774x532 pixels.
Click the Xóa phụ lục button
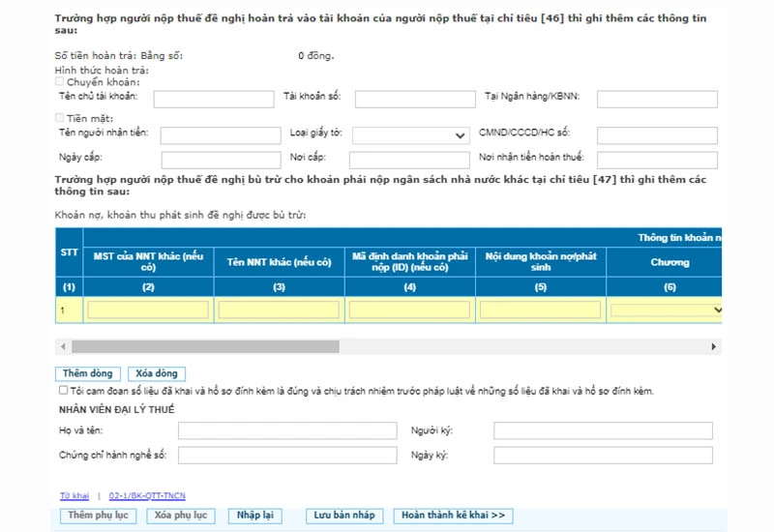tap(181, 516)
